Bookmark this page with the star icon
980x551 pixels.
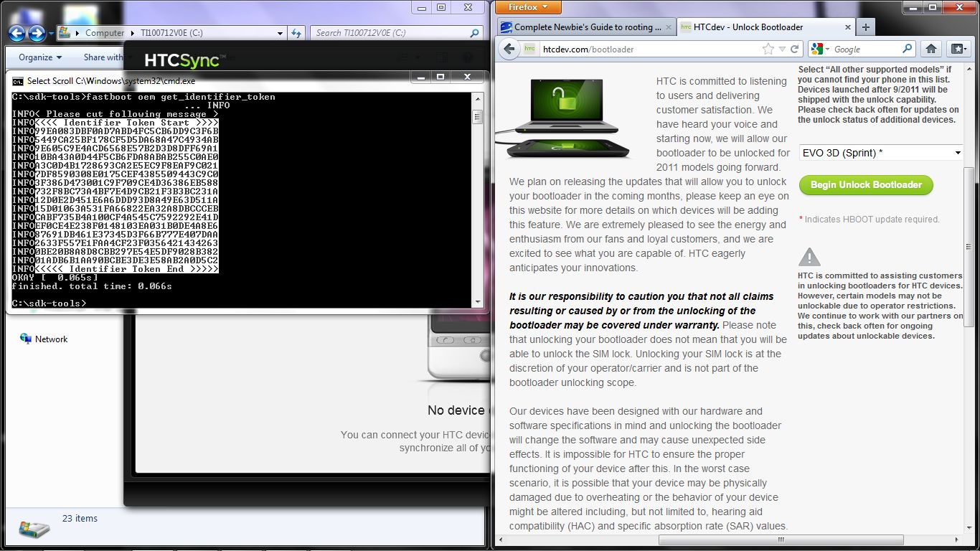point(768,49)
